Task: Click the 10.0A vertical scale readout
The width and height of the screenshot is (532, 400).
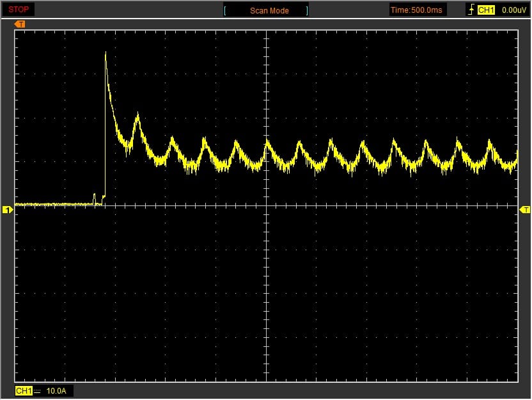Action: (x=56, y=390)
